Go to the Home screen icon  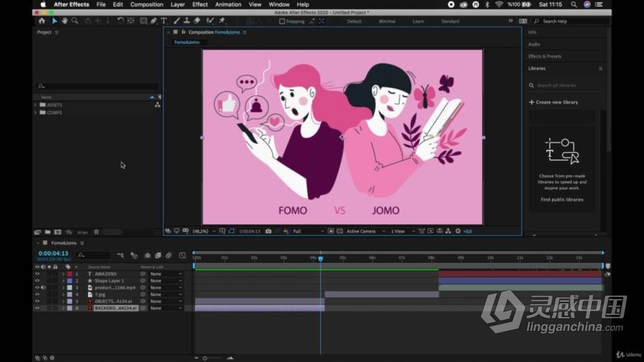[42, 21]
